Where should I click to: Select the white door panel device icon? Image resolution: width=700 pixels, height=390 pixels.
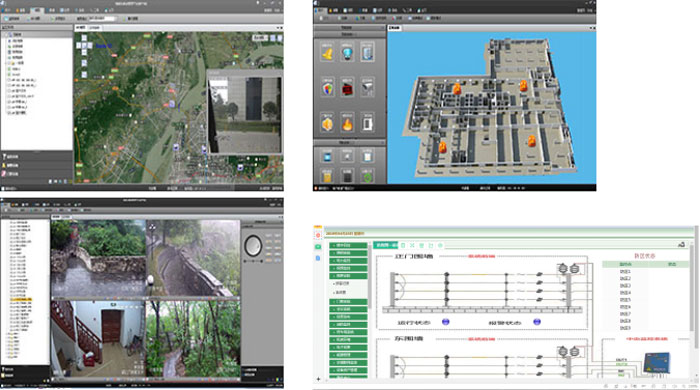pos(367,123)
